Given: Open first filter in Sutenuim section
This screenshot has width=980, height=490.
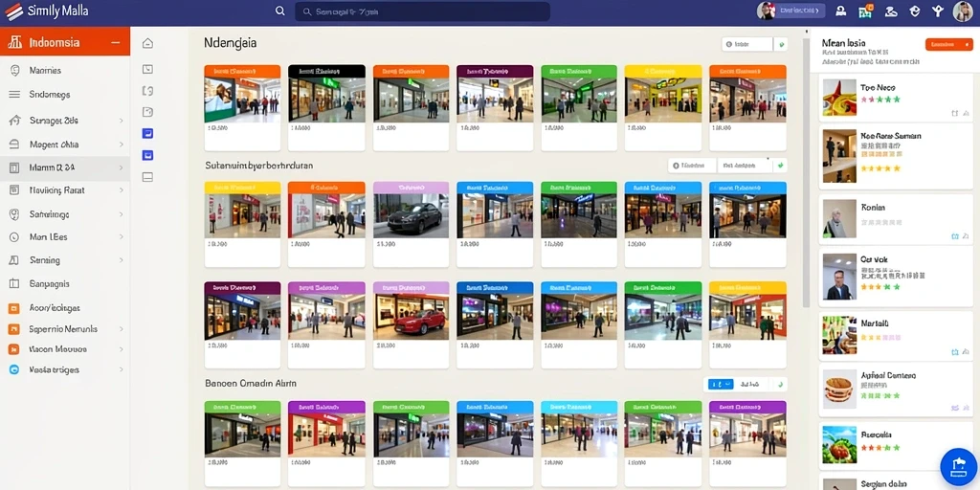Looking at the screenshot, I should [x=693, y=166].
